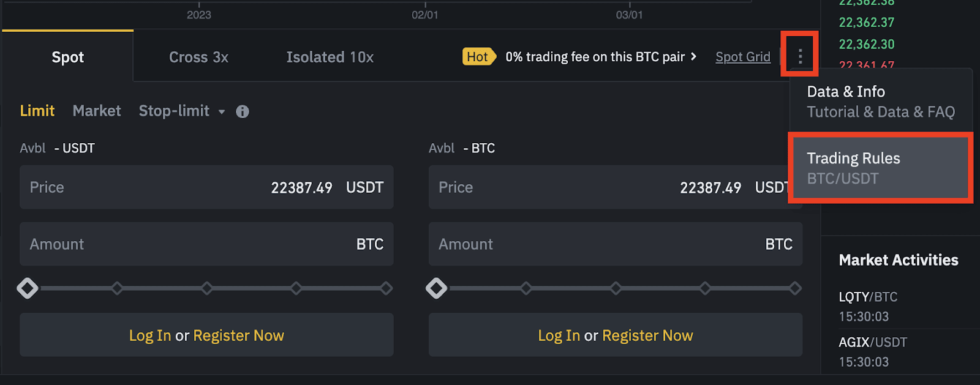Click the chevron after trading fee banner
The height and width of the screenshot is (385, 980).
[x=694, y=56]
